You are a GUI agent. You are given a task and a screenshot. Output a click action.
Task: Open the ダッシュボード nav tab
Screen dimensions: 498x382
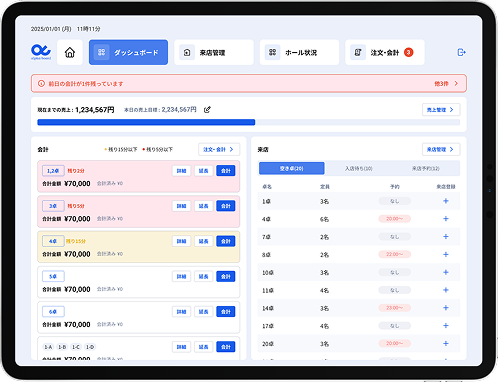128,52
